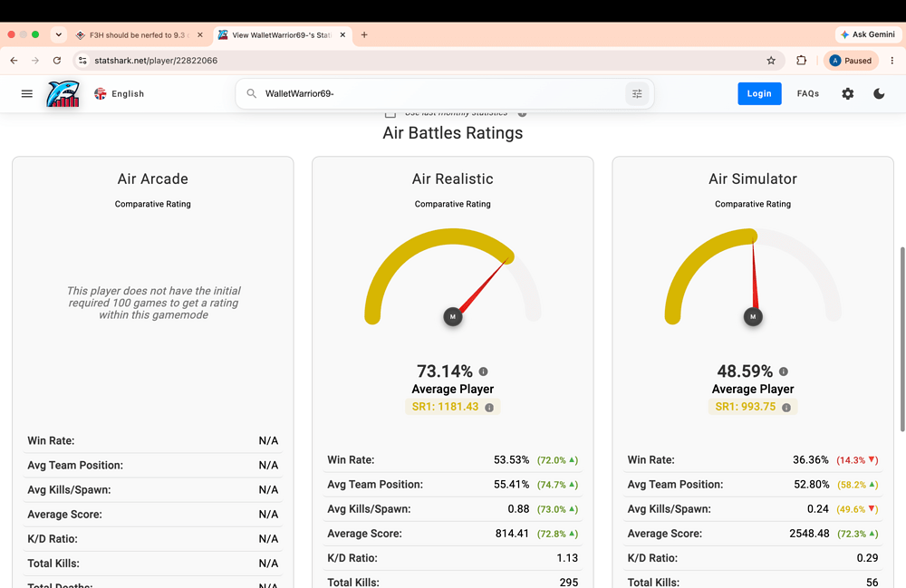
Task: Click info icon next to 73.14% rating
Action: coord(483,371)
